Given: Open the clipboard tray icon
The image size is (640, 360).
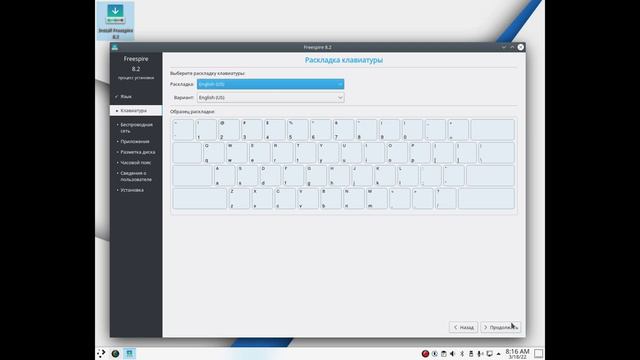Looking at the screenshot, I should (444, 354).
